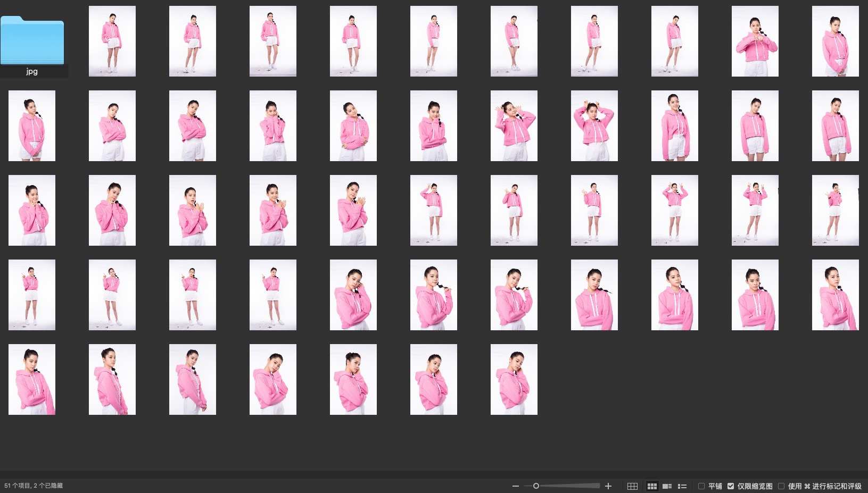Enable the 平铺 checkbox

coord(701,486)
